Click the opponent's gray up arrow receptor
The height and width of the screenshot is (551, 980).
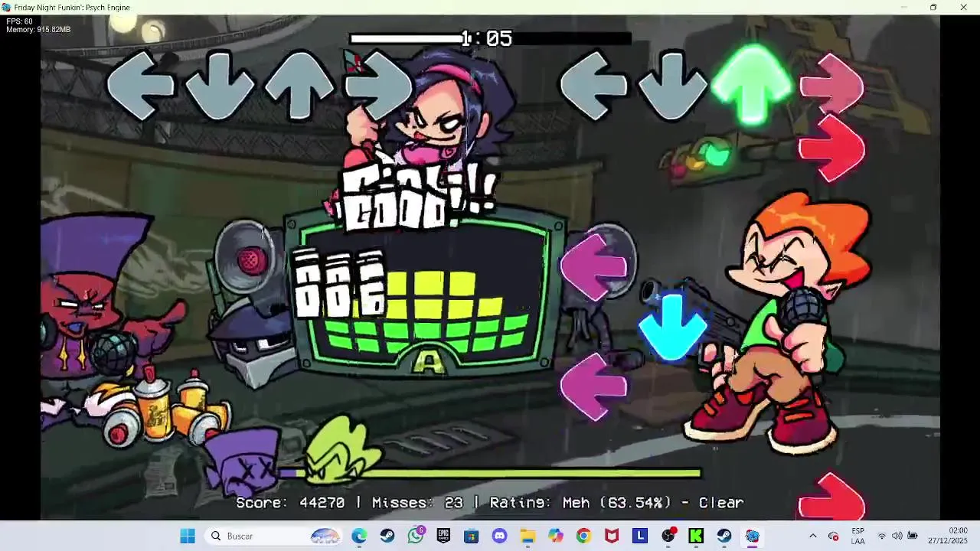(x=299, y=86)
